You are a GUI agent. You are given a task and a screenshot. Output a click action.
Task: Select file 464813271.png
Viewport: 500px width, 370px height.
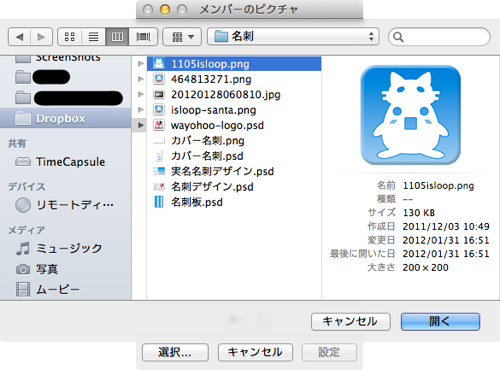(234, 79)
